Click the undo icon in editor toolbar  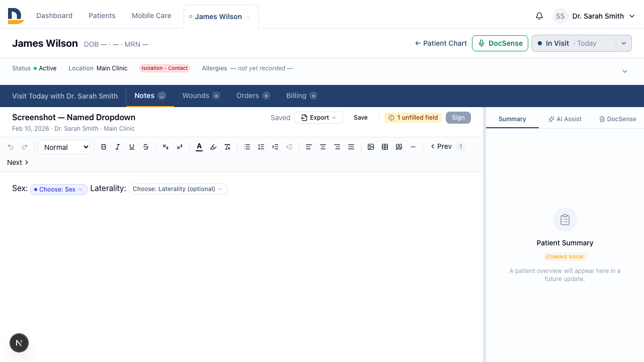pos(11,147)
